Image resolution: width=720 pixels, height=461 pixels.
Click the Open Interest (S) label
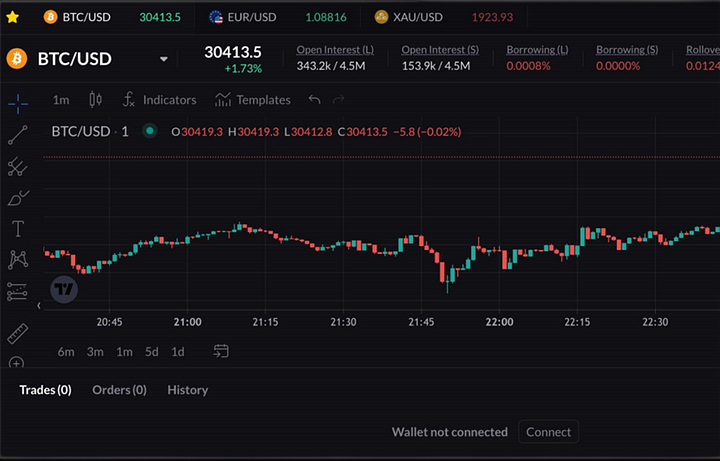pos(440,50)
